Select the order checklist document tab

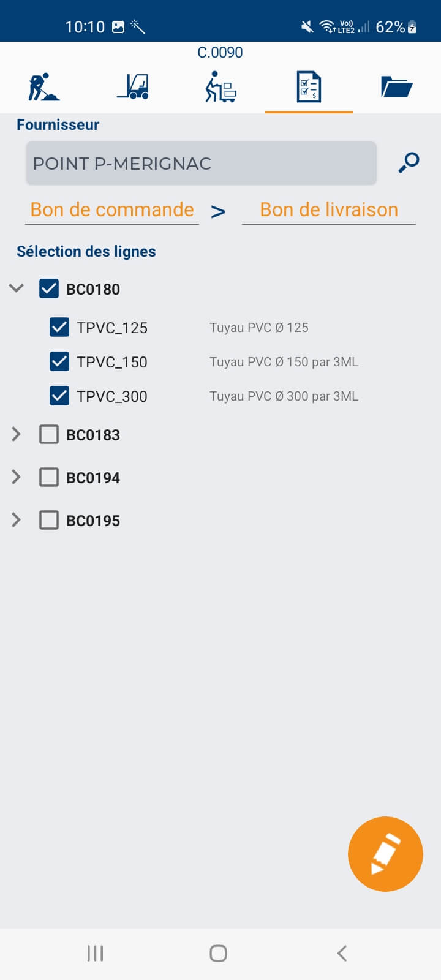click(x=308, y=87)
